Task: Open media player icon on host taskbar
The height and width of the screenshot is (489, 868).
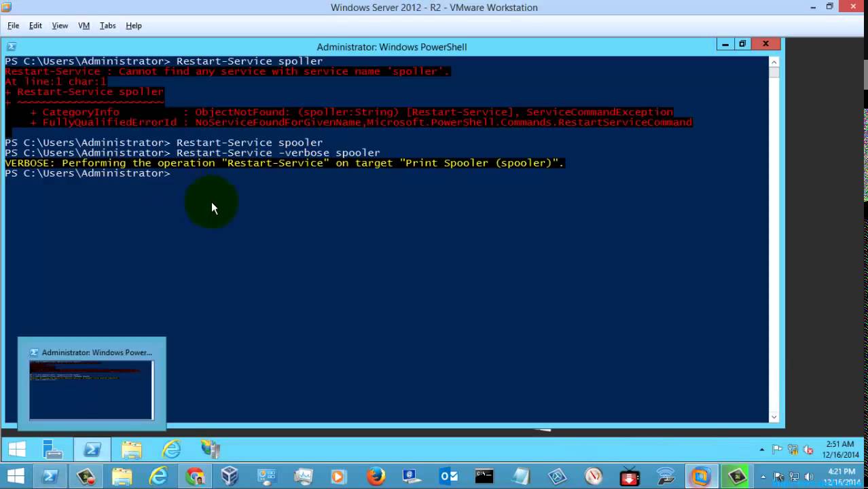Action: coord(338,477)
